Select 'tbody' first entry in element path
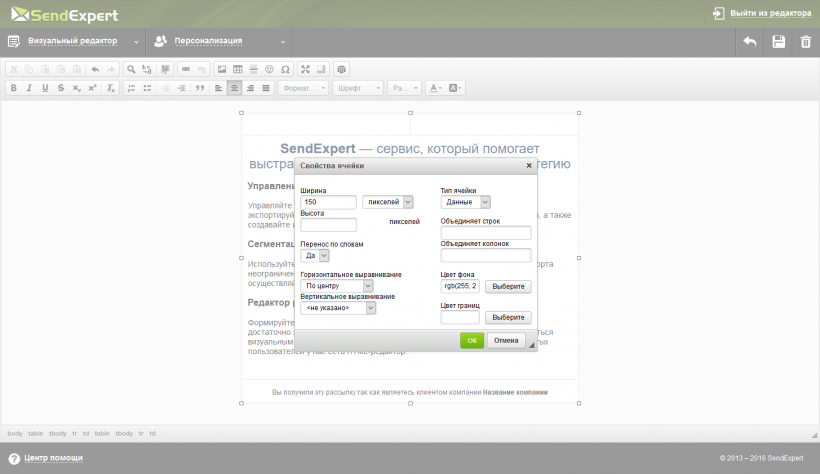 tap(58, 433)
